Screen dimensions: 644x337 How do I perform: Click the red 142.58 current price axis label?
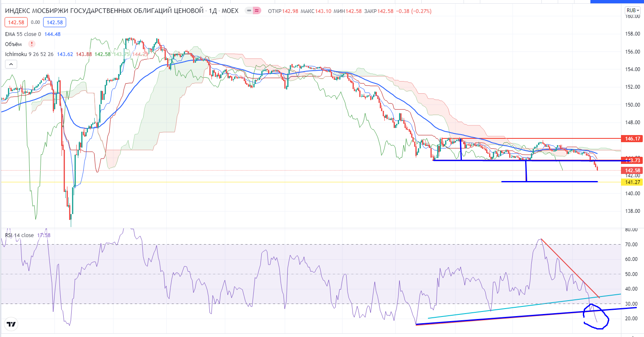[632, 171]
